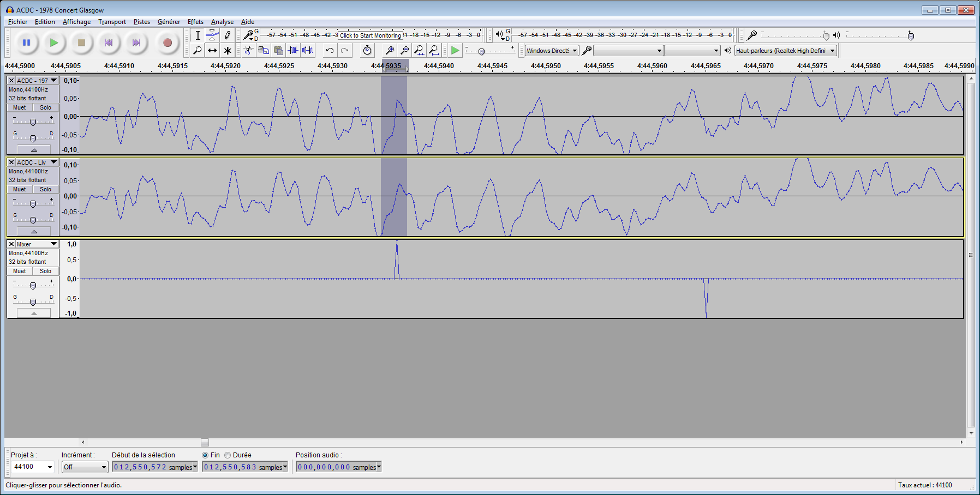Stop playback with the square Stop button
Screen dimensions: 980x495
pos(81,43)
